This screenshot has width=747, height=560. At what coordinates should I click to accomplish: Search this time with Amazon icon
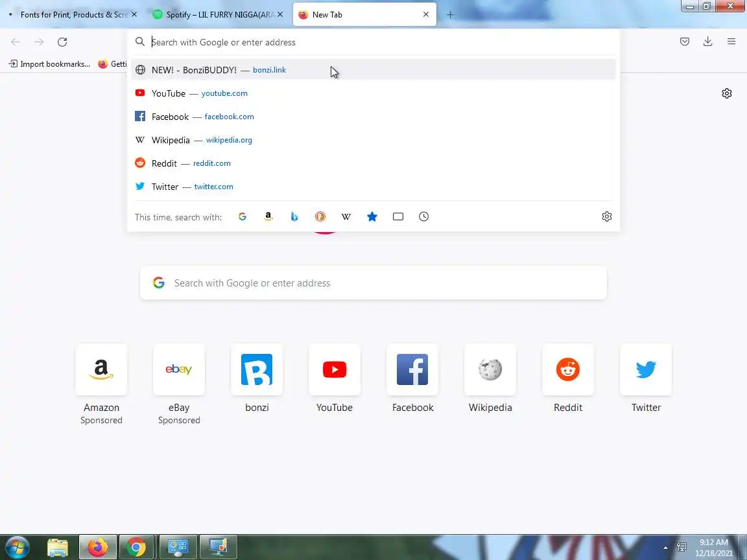(268, 216)
